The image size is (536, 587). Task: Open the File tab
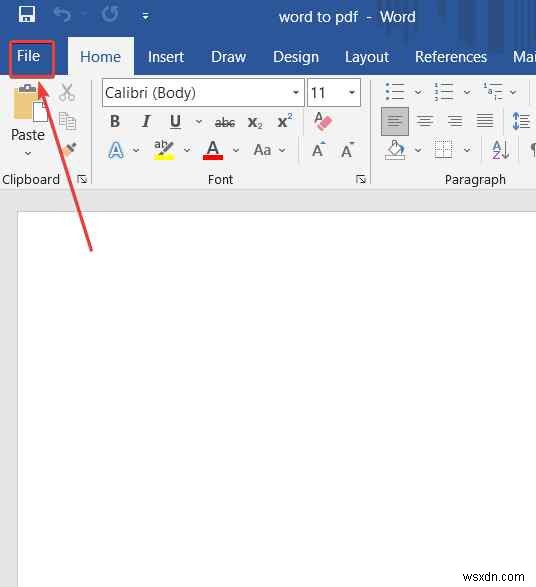pyautogui.click(x=28, y=57)
